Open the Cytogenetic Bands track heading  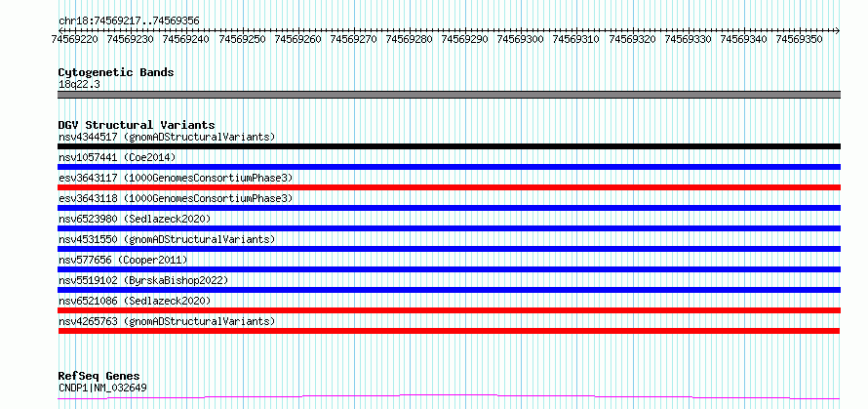coord(116,72)
